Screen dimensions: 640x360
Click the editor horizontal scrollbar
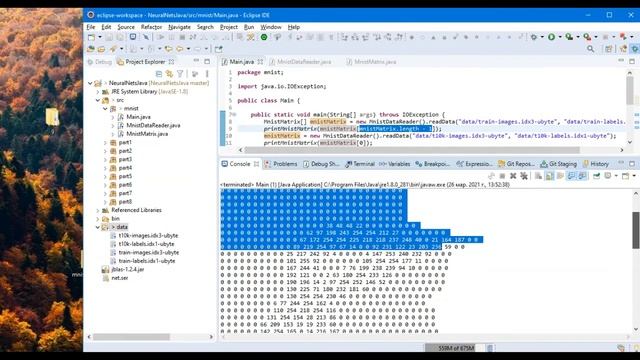click(x=412, y=150)
